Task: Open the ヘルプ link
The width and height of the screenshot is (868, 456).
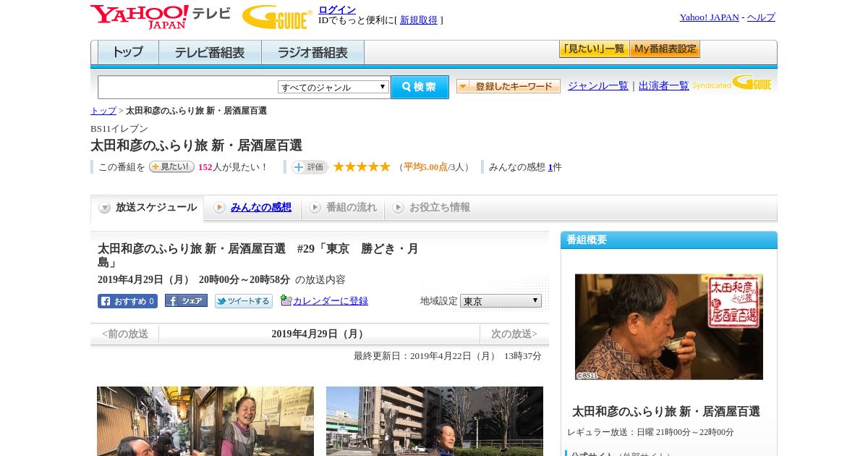Action: (x=761, y=17)
